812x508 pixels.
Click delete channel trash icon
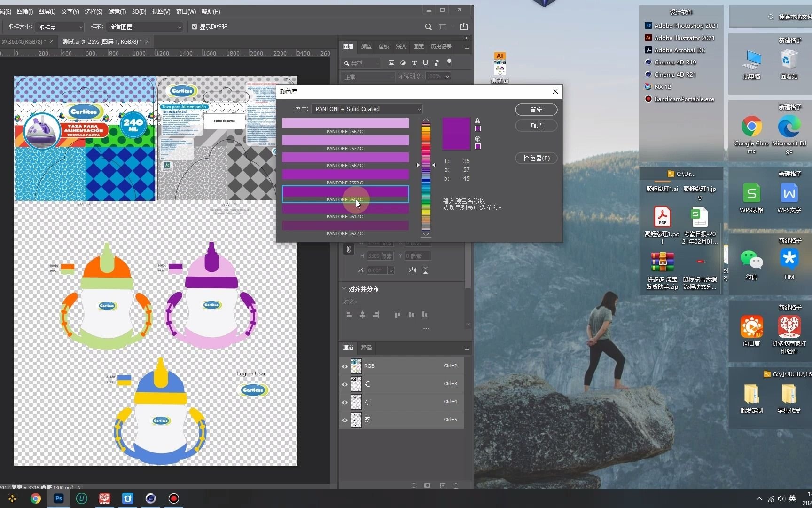point(456,485)
